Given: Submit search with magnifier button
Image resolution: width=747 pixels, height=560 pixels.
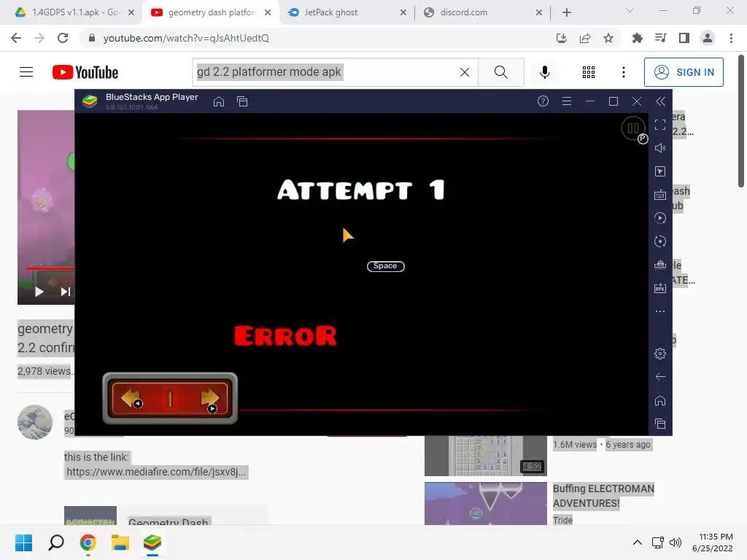Looking at the screenshot, I should [x=500, y=72].
